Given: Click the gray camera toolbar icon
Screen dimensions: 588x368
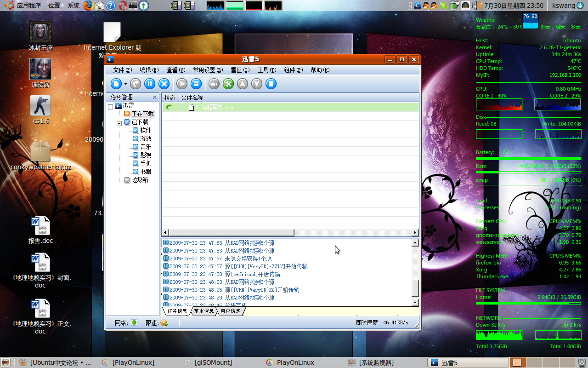Looking at the screenshot, I should pos(214,84).
